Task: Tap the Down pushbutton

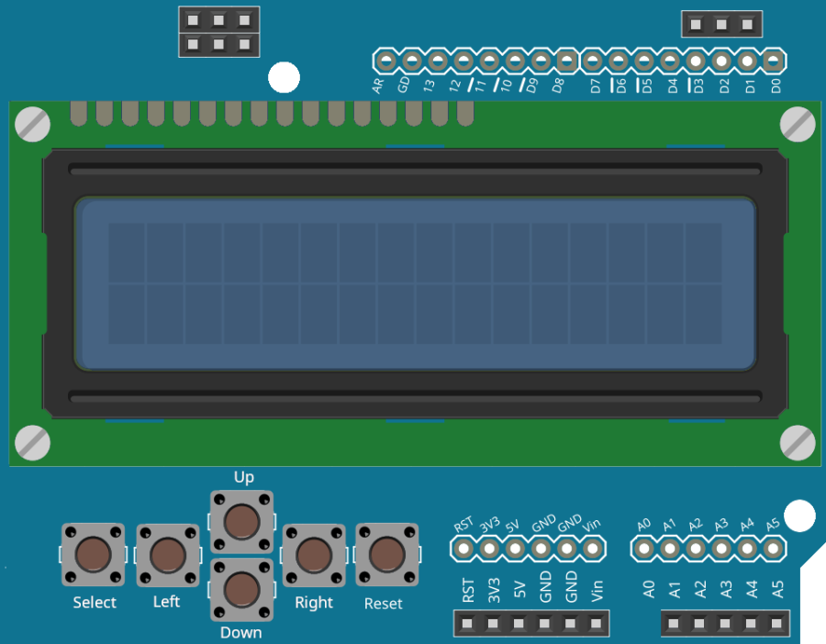Action: [x=241, y=590]
